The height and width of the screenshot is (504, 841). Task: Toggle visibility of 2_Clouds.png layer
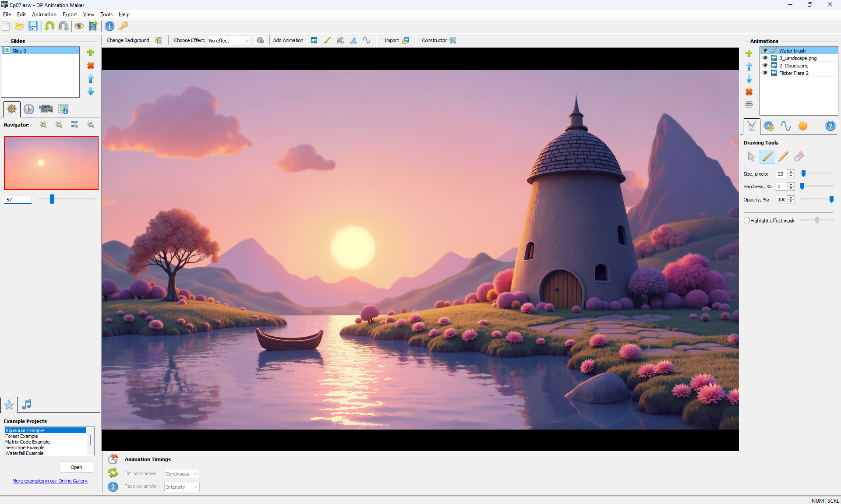point(765,66)
